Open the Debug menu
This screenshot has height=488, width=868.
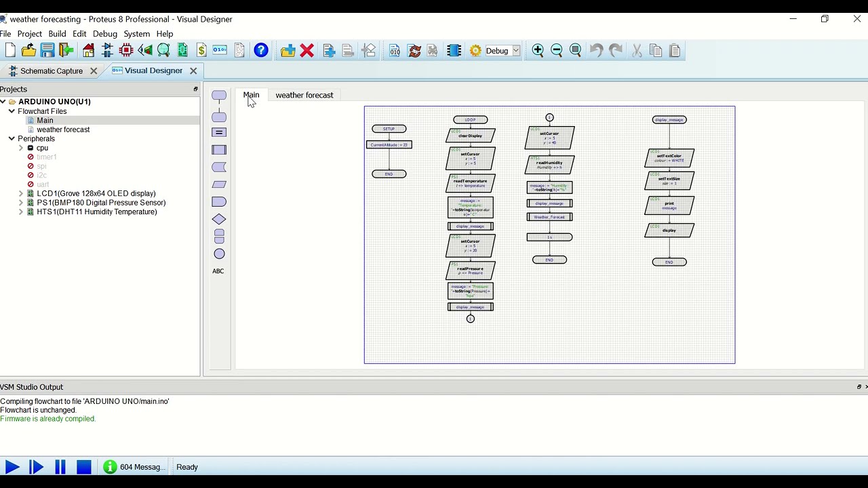tap(105, 34)
